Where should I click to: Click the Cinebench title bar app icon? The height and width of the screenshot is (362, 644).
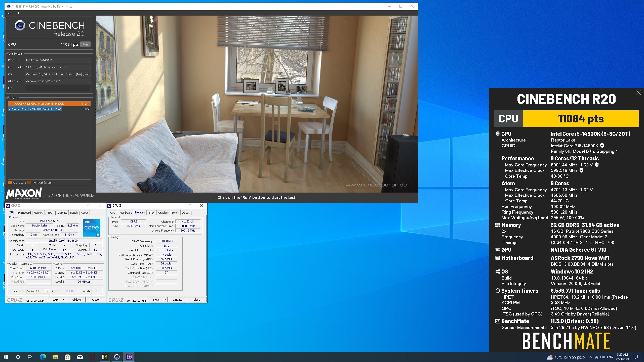click(9, 6)
